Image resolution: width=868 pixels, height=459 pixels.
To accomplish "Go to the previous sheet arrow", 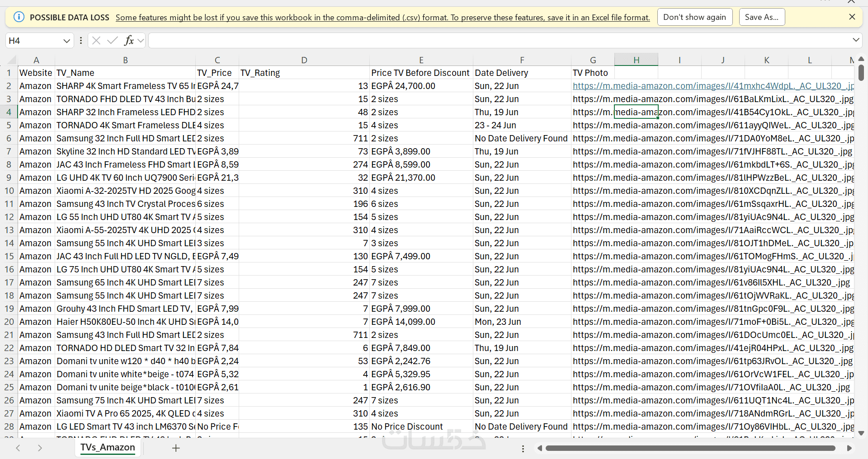I will click(18, 448).
